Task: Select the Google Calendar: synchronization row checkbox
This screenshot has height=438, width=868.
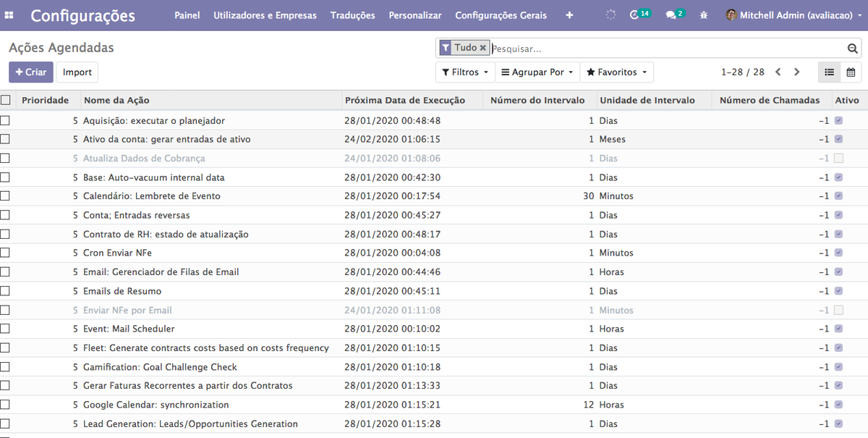Action: pyautogui.click(x=6, y=405)
